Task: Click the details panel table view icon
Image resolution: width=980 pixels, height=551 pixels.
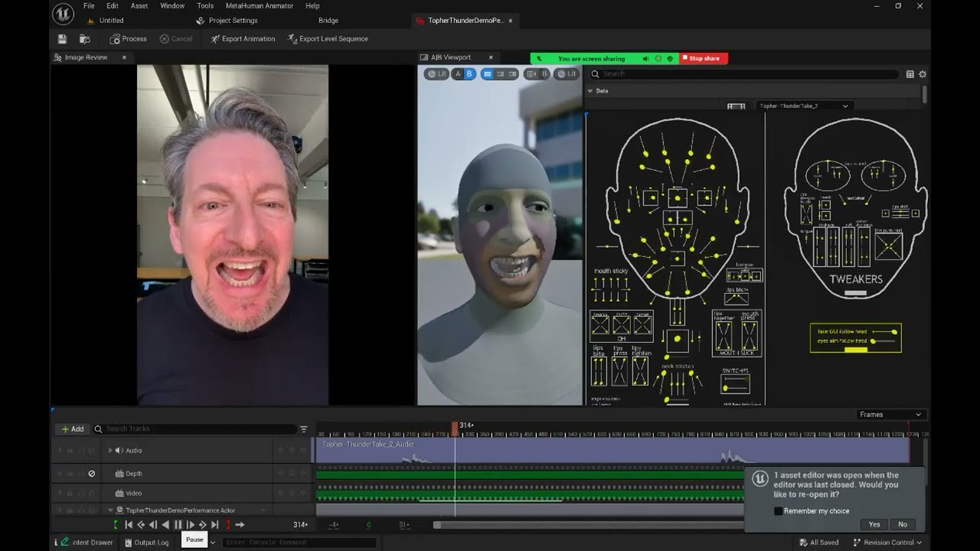Action: [x=910, y=74]
